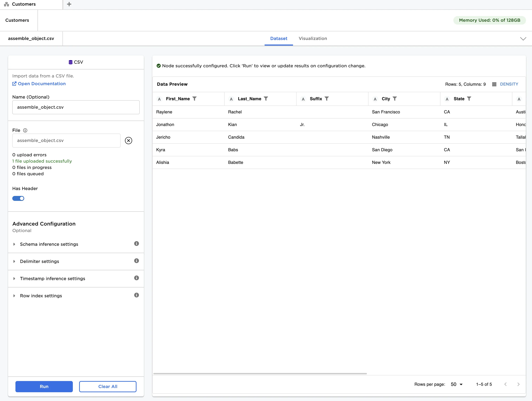Image resolution: width=532 pixels, height=401 pixels.
Task: Click the Run button
Action: 44,386
